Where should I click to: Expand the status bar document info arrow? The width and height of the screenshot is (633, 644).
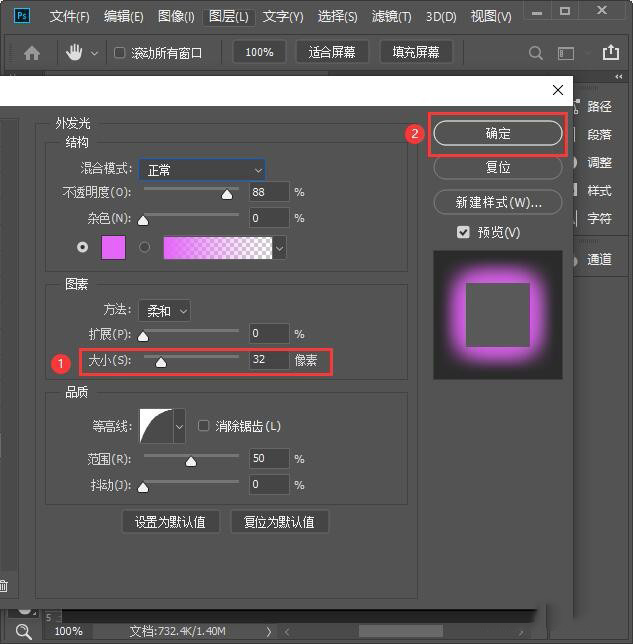click(268, 631)
